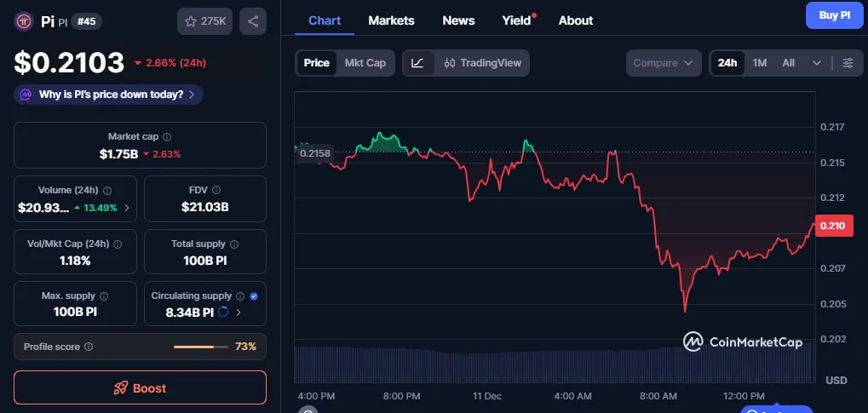
Task: Switch to the News tab
Action: pos(458,21)
